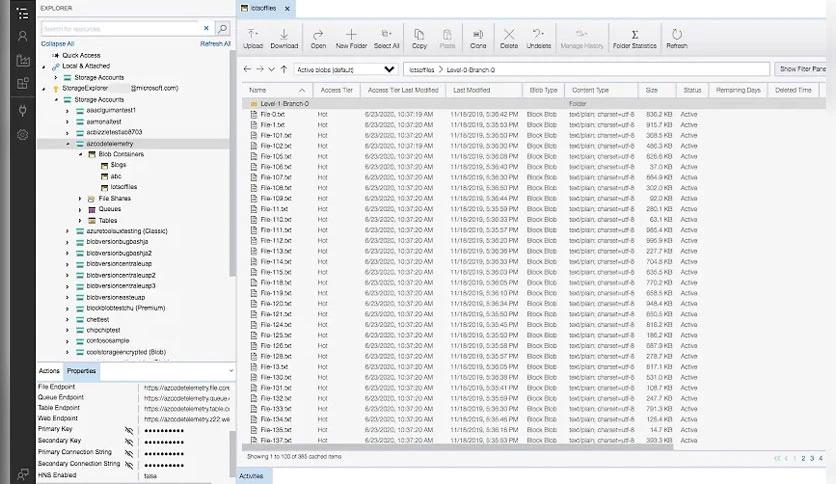Click the Search for resources field
Image resolution: width=836 pixels, height=484 pixels.
[120, 30]
